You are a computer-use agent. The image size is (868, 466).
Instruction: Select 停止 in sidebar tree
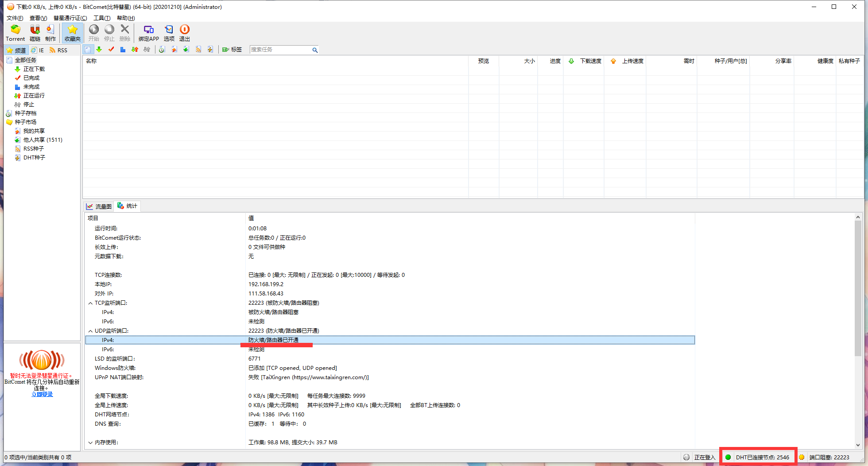tap(29, 104)
